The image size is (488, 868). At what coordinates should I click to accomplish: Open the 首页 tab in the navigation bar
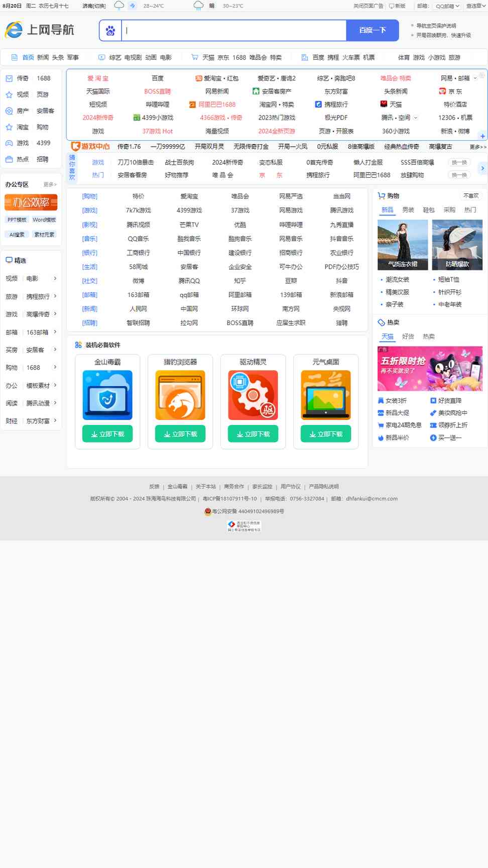click(x=28, y=57)
